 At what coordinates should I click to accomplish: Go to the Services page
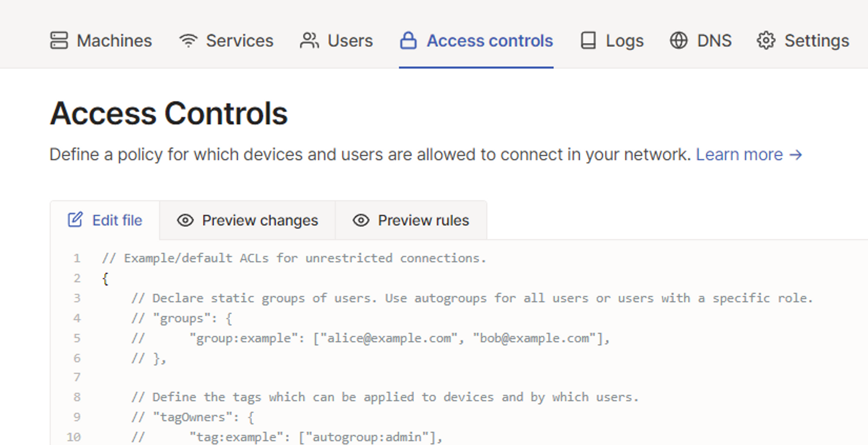click(x=226, y=40)
